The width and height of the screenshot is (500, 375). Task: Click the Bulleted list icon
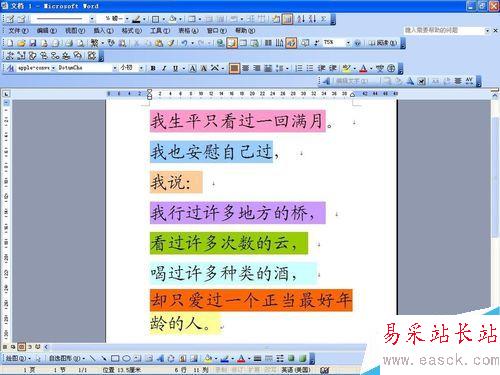pos(310,68)
